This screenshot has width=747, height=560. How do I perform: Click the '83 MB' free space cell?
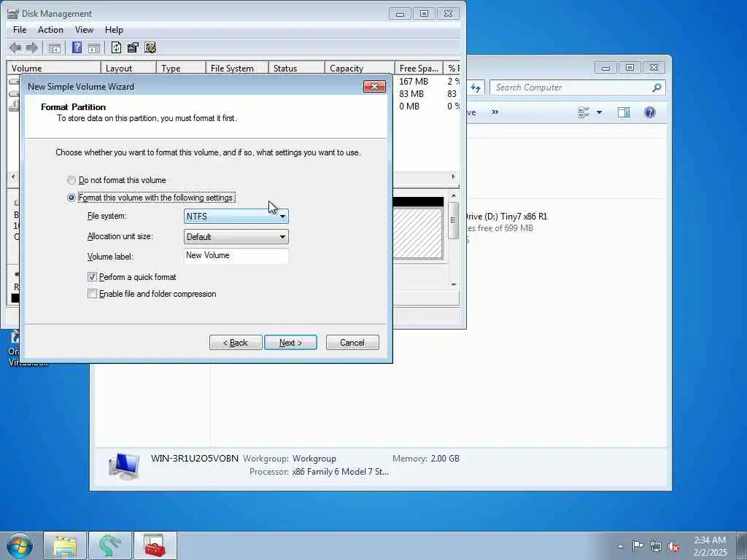point(411,94)
